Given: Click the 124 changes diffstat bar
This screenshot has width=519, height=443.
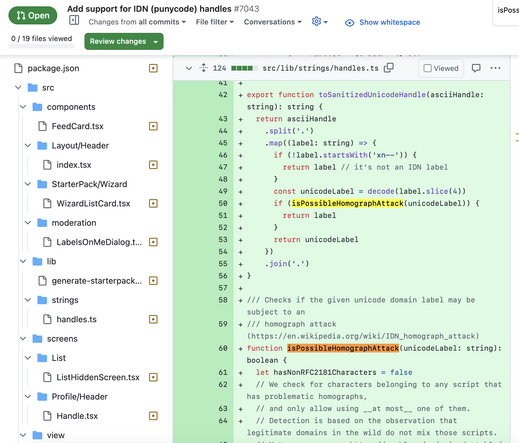Looking at the screenshot, I should click(x=244, y=68).
